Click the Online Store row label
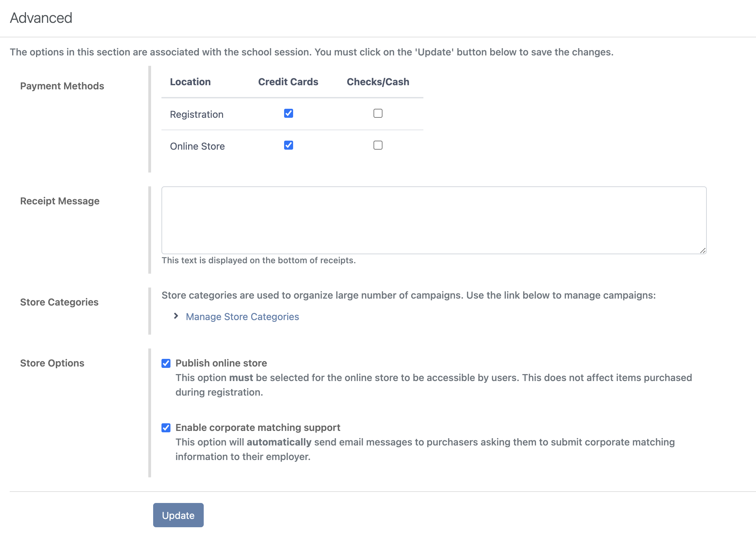Screen dimensions: 756x539 [197, 146]
